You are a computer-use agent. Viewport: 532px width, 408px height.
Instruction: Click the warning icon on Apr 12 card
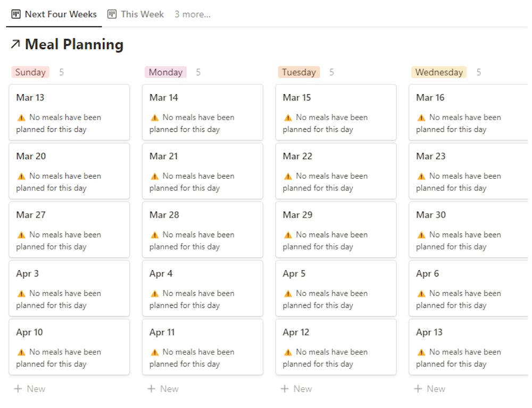[x=288, y=352]
